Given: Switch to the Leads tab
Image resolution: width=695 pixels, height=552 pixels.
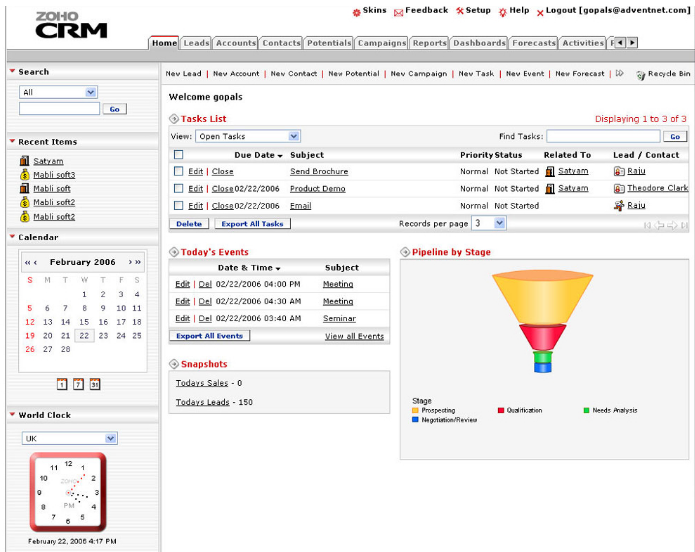Looking at the screenshot, I should tap(197, 43).
